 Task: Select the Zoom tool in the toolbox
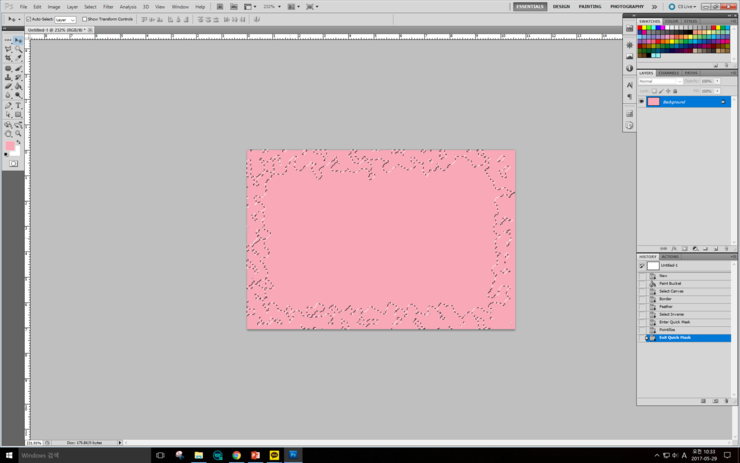click(18, 133)
